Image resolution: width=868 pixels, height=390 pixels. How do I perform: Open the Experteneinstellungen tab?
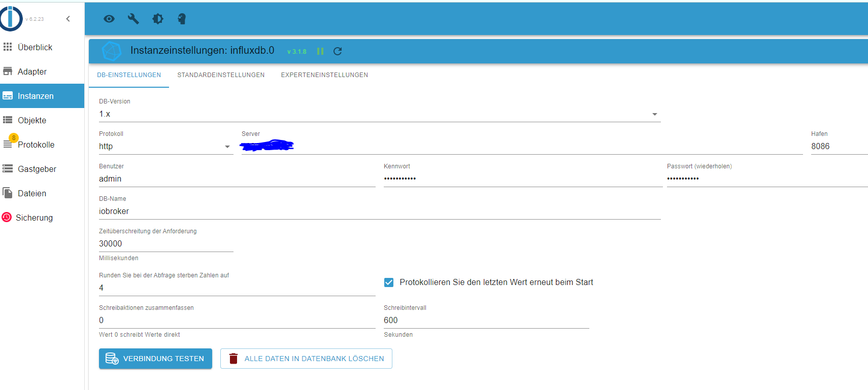[x=324, y=75]
